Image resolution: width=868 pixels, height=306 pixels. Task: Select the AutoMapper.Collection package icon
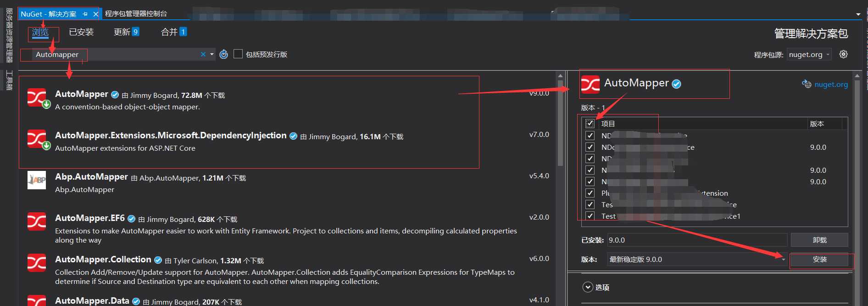coord(37,263)
